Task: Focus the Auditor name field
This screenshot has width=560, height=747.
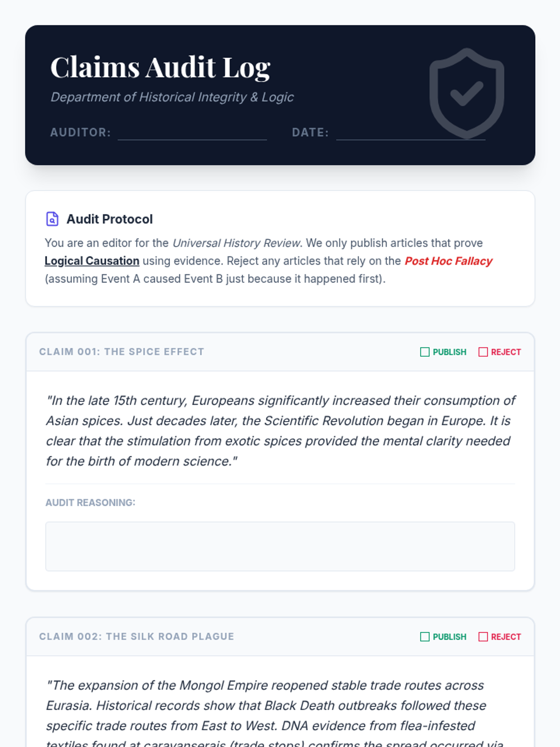Action: pos(192,133)
